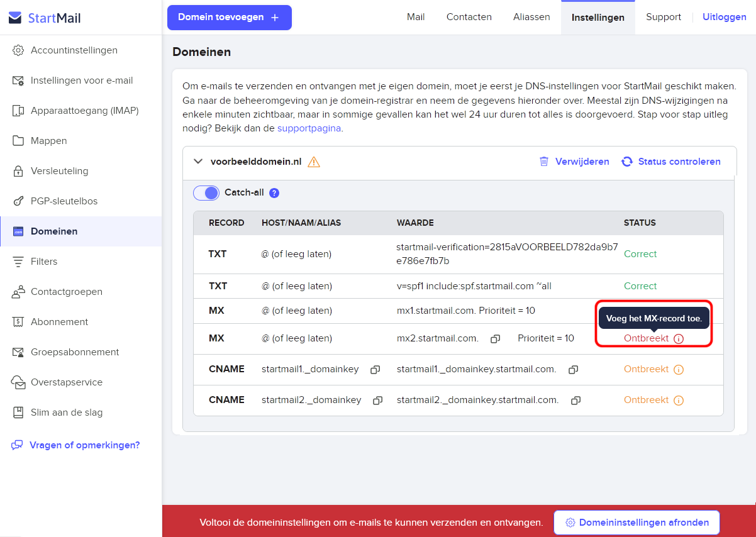Click the startmail-verification TXT value text
Image resolution: width=756 pixels, height=537 pixels.
[x=508, y=253]
